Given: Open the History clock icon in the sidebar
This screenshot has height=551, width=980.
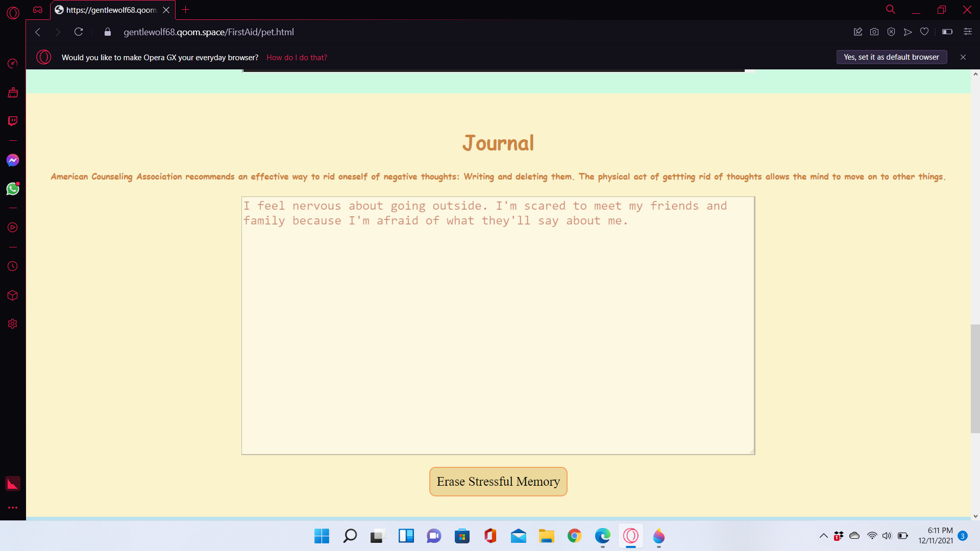Looking at the screenshot, I should 13,266.
